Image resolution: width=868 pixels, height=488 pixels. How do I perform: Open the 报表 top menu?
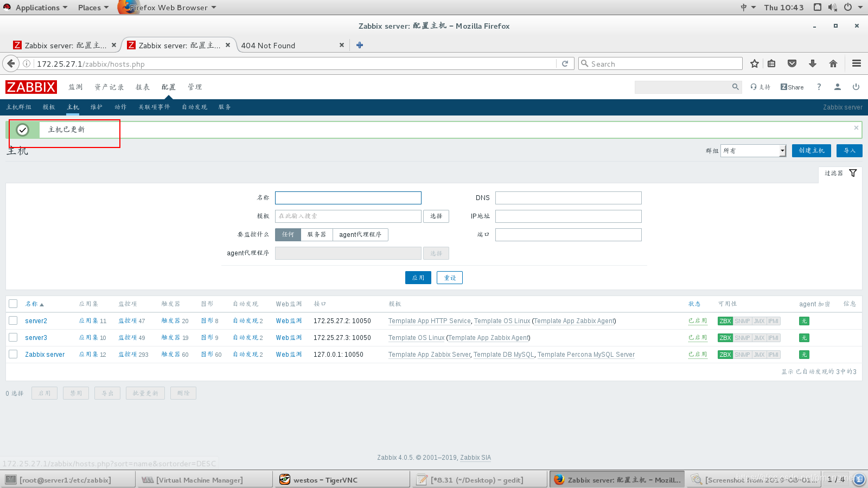tap(143, 87)
